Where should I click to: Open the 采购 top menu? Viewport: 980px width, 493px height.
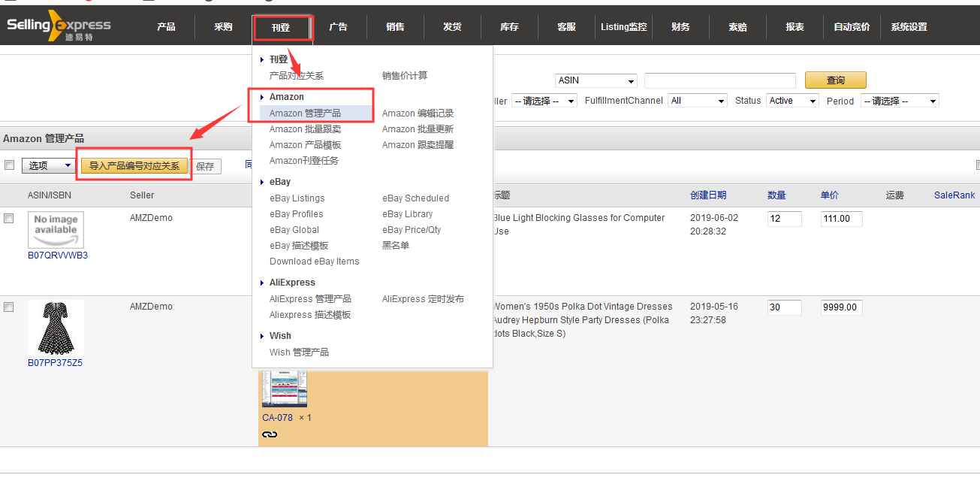[223, 27]
